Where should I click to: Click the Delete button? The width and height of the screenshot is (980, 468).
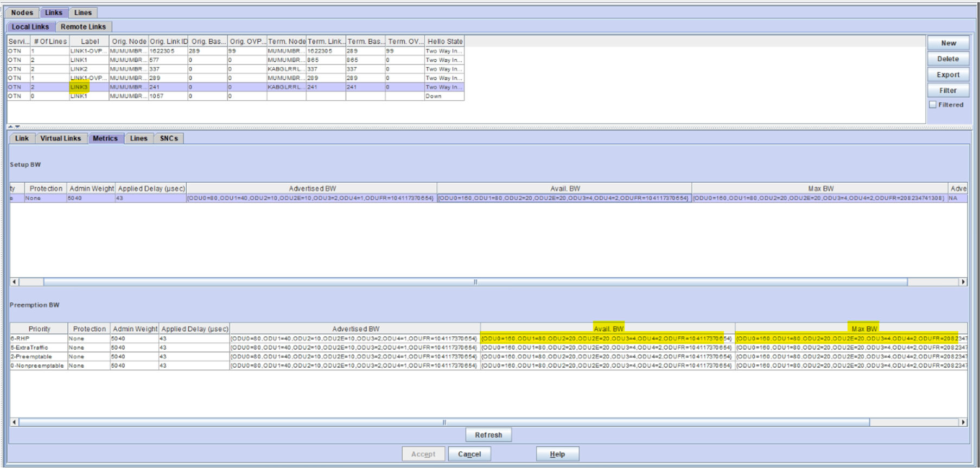[x=948, y=59]
